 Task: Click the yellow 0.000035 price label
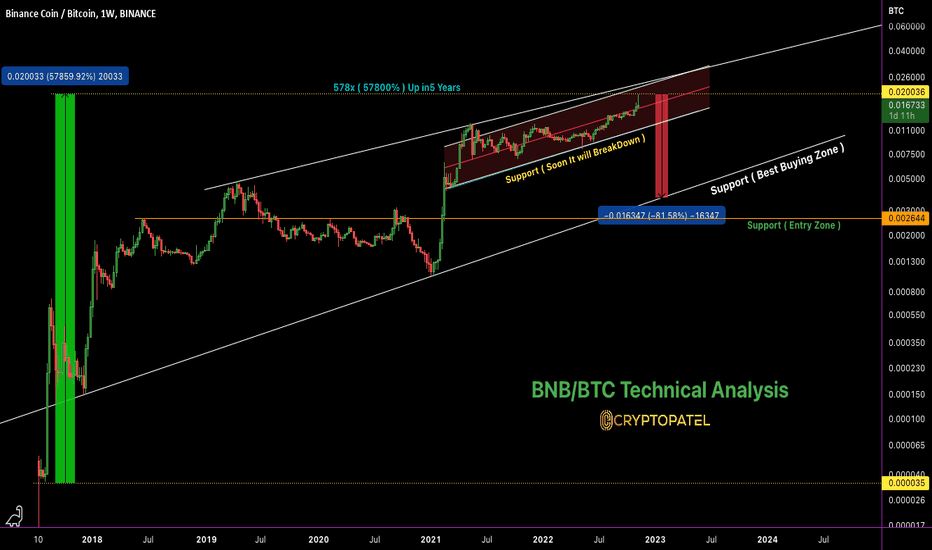[906, 483]
